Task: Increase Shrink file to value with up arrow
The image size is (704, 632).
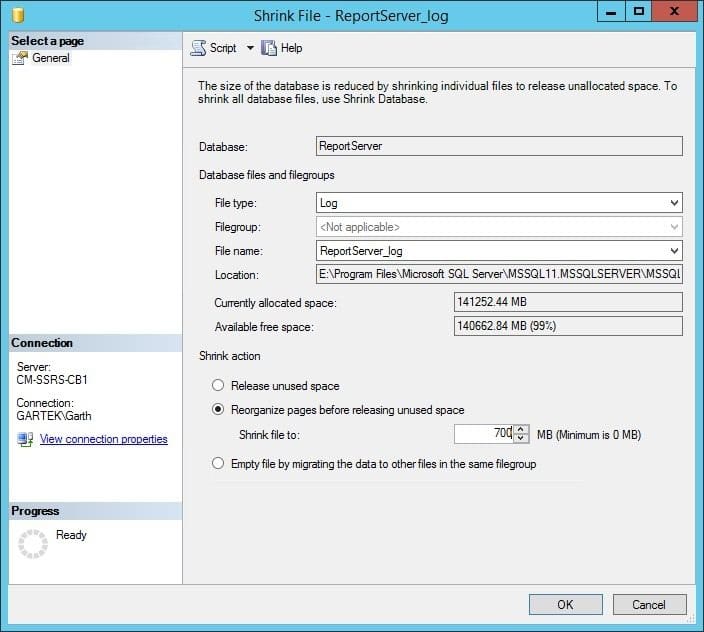Action: 521,429
